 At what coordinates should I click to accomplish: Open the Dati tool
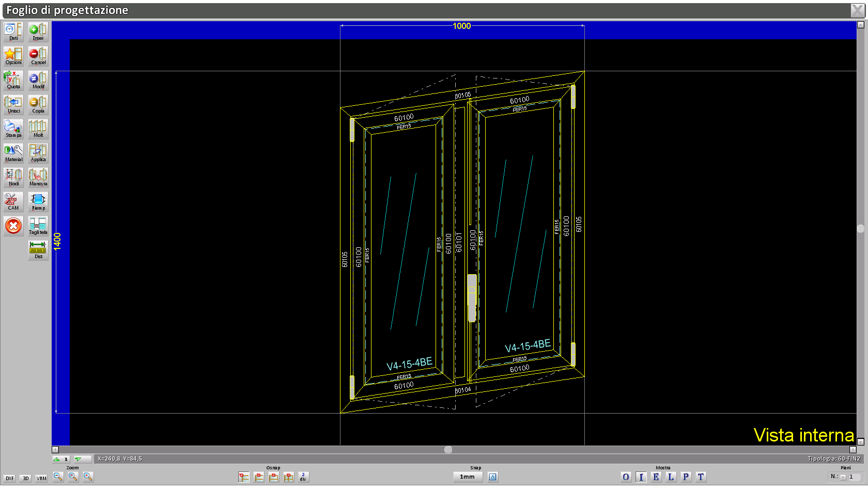(x=13, y=32)
